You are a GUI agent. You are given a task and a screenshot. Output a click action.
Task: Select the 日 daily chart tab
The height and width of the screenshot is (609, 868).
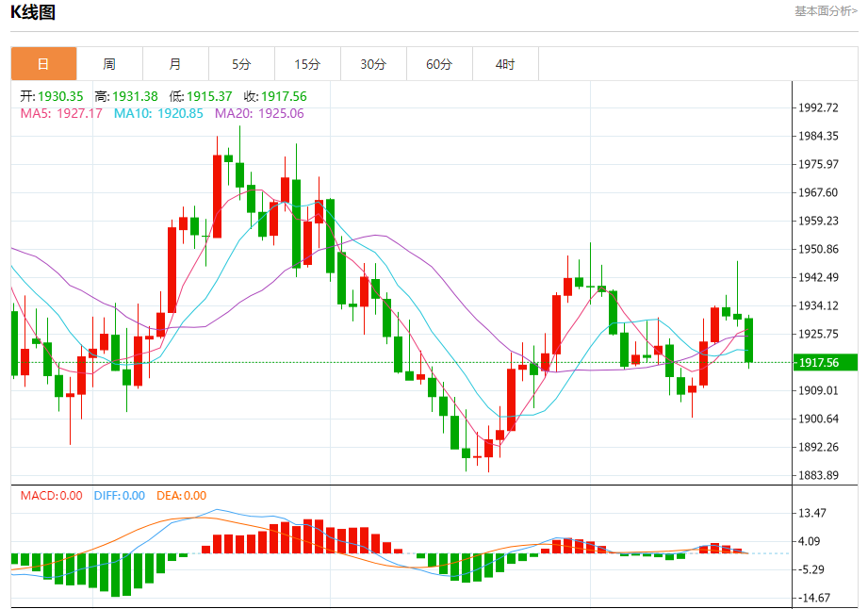point(43,64)
